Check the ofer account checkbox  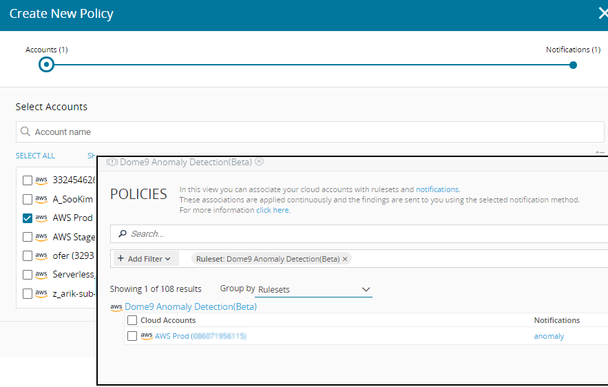pos(27,256)
